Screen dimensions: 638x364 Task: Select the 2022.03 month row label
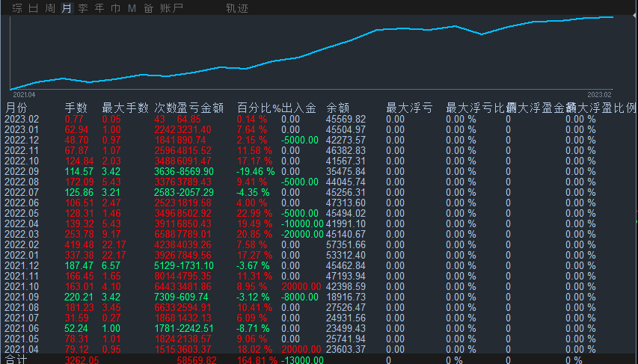click(22, 234)
